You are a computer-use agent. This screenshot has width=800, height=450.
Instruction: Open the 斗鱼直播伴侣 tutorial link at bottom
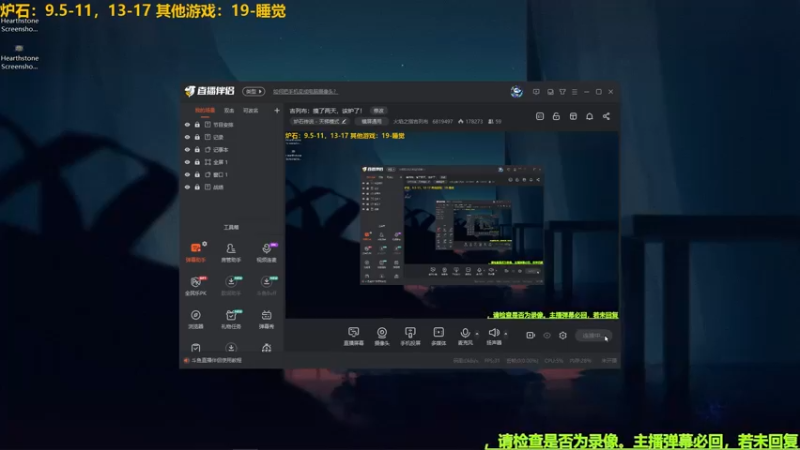(216, 360)
